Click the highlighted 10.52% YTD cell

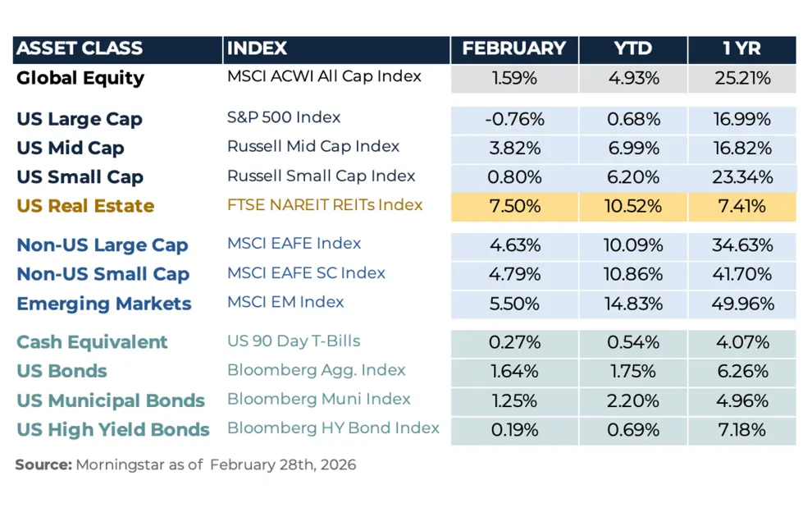click(x=633, y=206)
